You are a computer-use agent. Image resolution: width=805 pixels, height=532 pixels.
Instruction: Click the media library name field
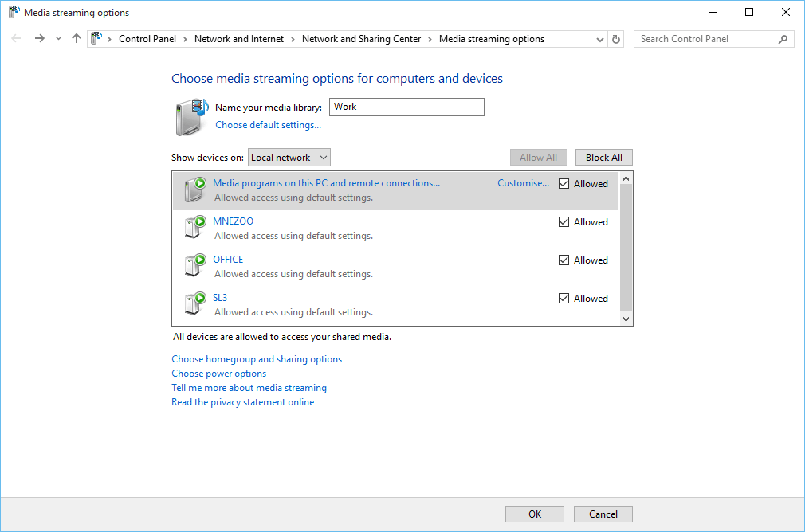pos(406,107)
